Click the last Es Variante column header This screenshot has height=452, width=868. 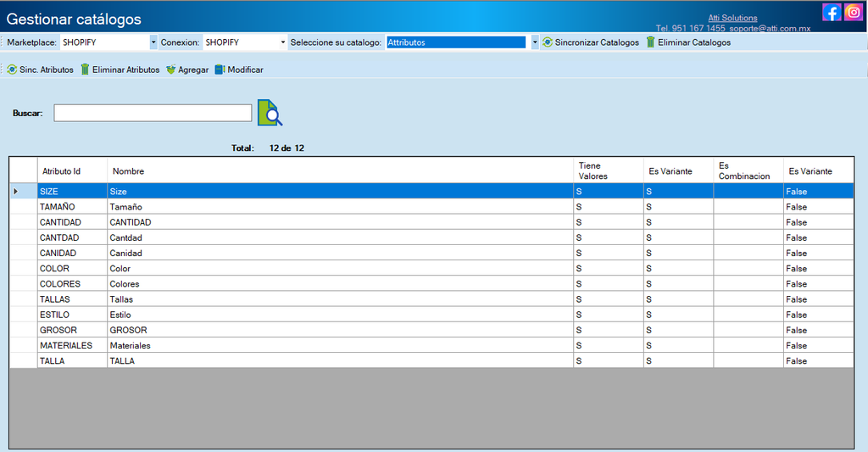[x=818, y=170]
